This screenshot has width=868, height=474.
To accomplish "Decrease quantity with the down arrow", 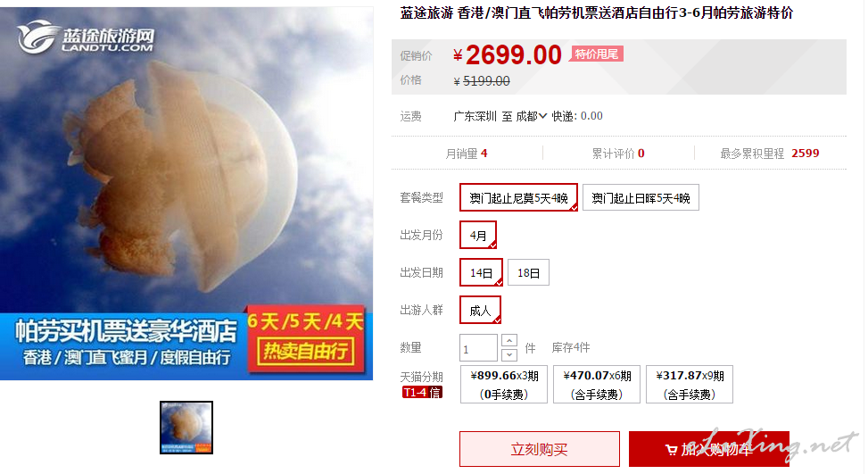I will coord(508,354).
